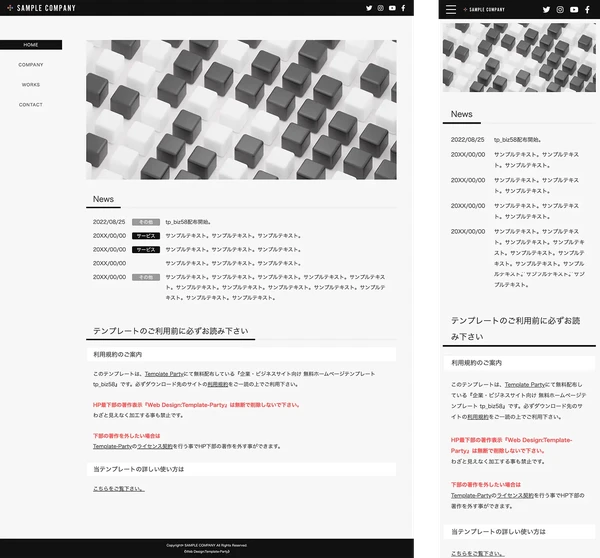Image resolution: width=600 pixels, height=558 pixels.
Task: Open footer Web Design:Template-Party link
Action: (207, 551)
